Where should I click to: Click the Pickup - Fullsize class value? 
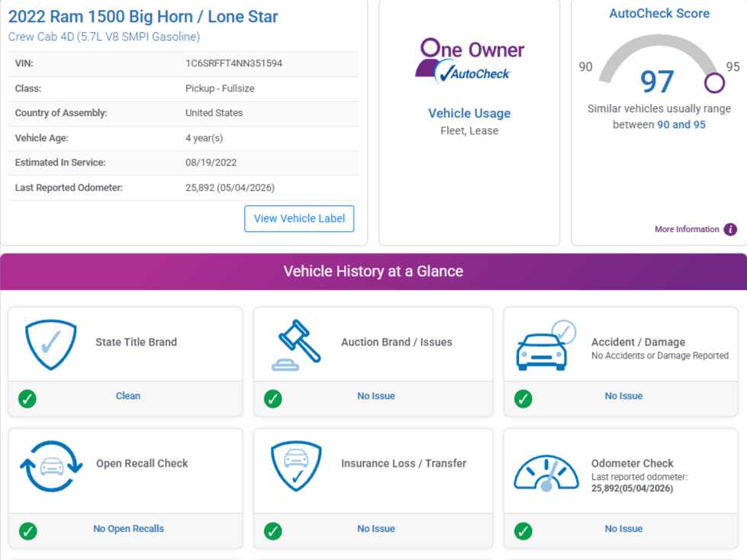click(220, 89)
